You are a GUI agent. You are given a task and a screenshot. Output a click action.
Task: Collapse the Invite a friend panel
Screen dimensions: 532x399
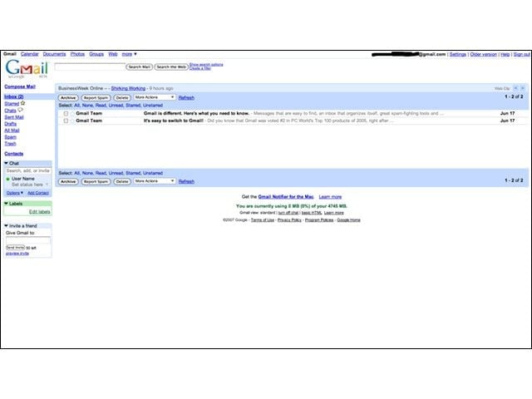6,225
